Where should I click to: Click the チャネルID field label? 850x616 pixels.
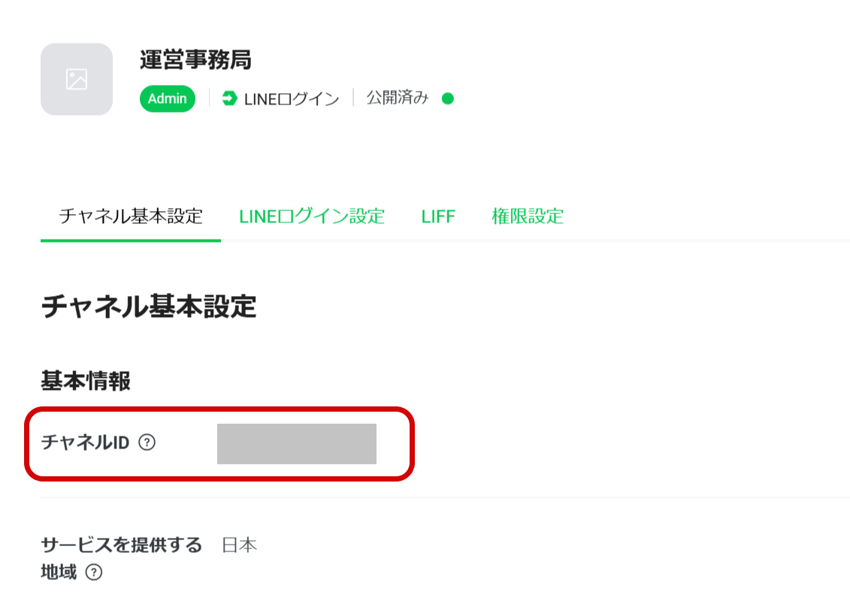[86, 442]
